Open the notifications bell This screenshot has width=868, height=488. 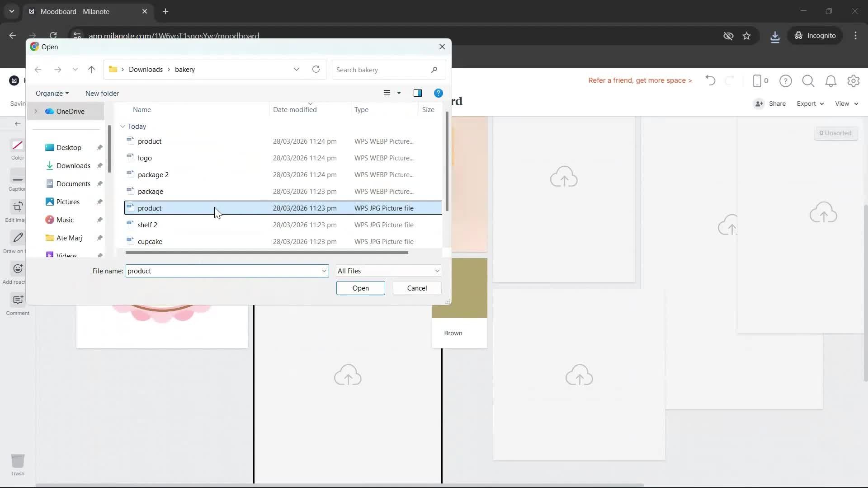coord(831,81)
